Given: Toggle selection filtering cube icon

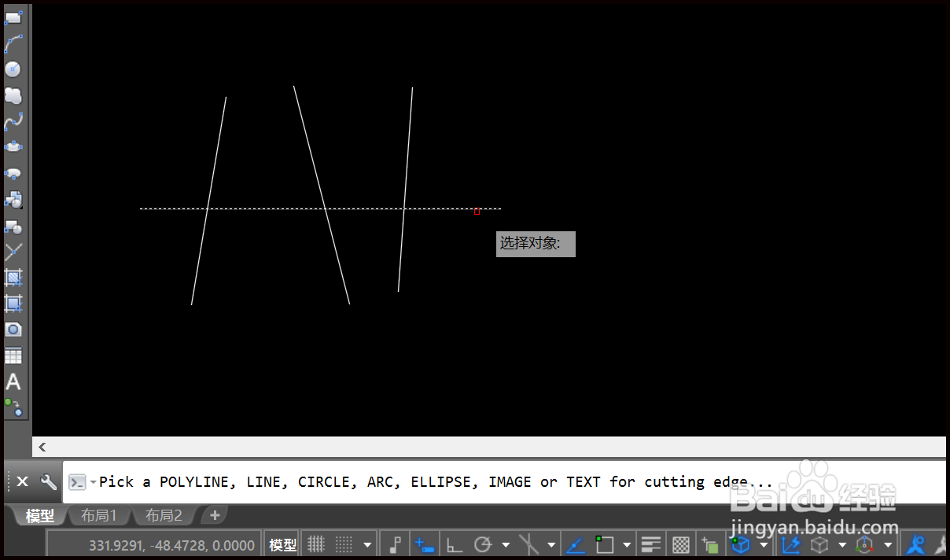Looking at the screenshot, I should pos(820,544).
